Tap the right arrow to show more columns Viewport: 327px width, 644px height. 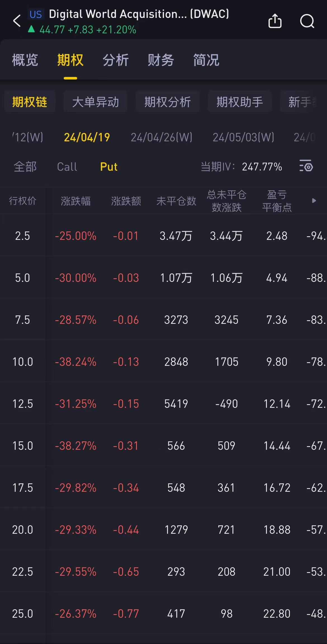click(x=314, y=200)
